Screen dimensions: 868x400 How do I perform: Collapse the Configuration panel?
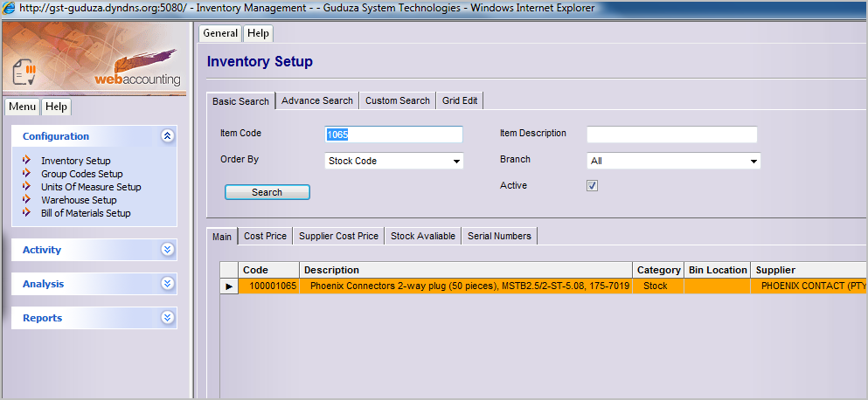[168, 136]
